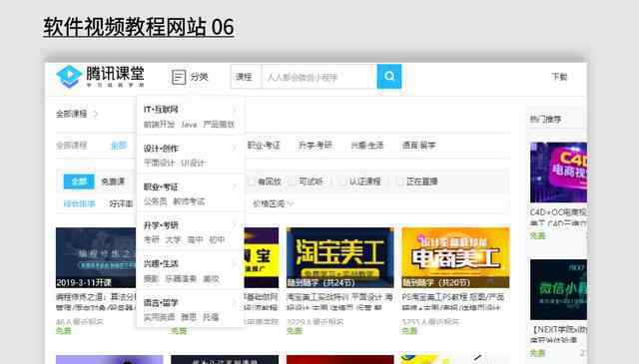This screenshot has width=639, height=364.
Task: Click the 下载 link in header
Action: [x=559, y=77]
